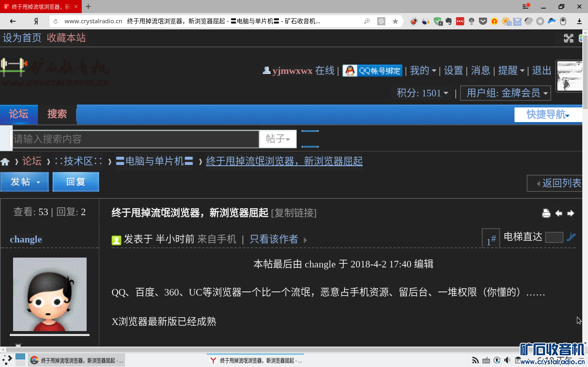The height and width of the screenshot is (367, 588).
Task: Open the zoom magnifier in address bar
Action: point(367,21)
